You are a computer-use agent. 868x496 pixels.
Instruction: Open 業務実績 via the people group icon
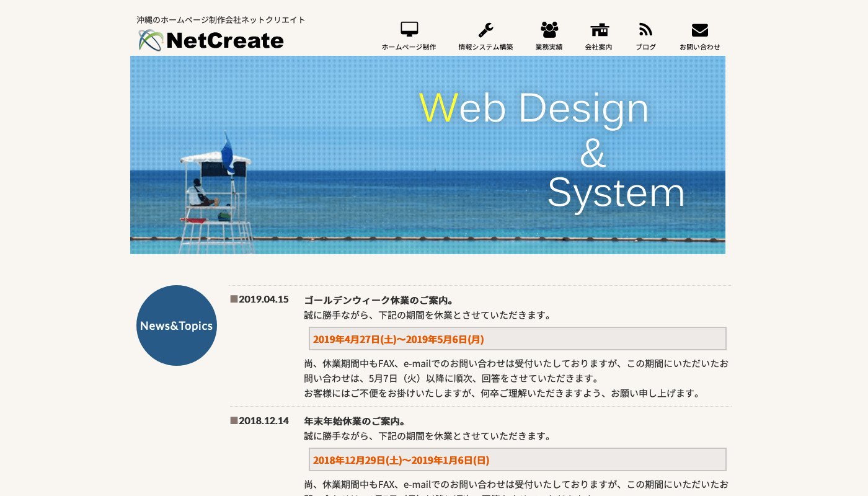549,29
